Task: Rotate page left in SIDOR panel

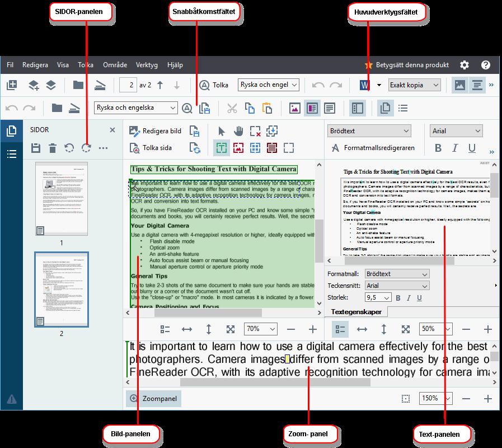Action: 69,148
